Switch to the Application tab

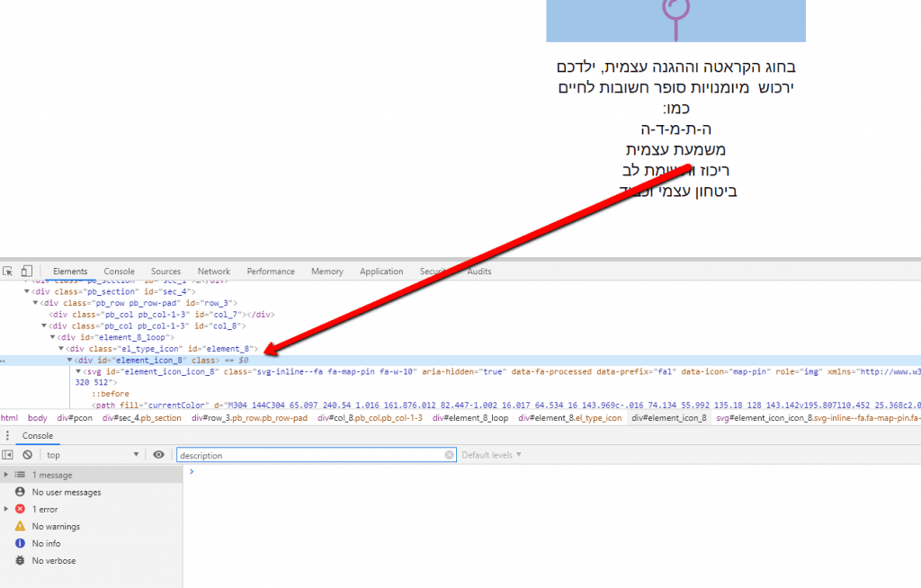(x=381, y=271)
